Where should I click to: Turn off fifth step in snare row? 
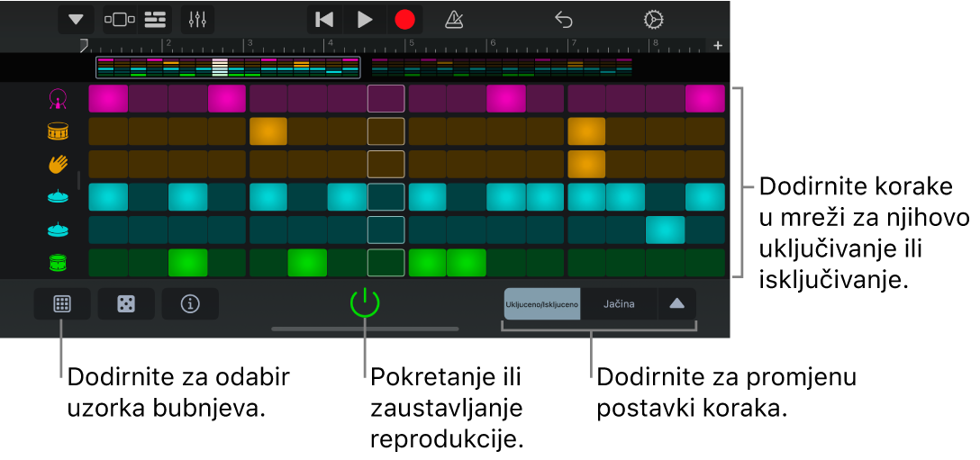coord(268,131)
